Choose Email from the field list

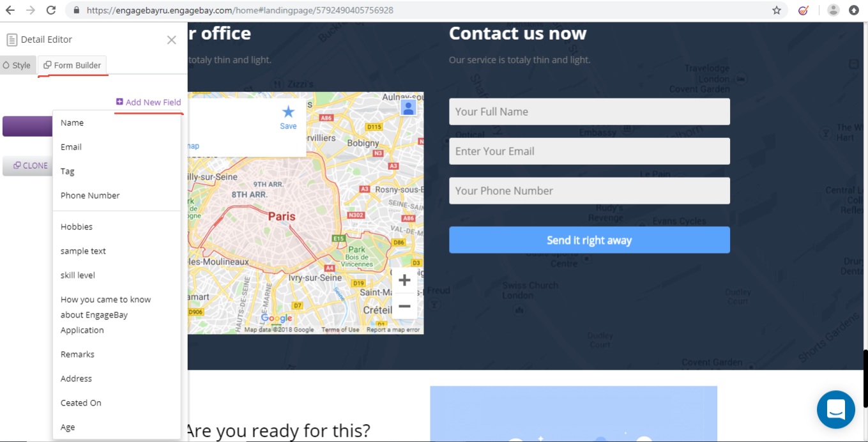click(x=71, y=147)
